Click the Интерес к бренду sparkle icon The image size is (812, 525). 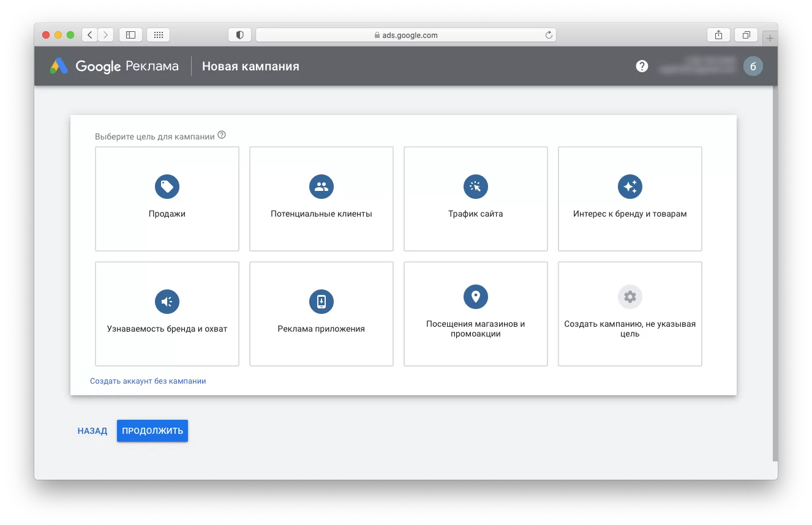(630, 186)
